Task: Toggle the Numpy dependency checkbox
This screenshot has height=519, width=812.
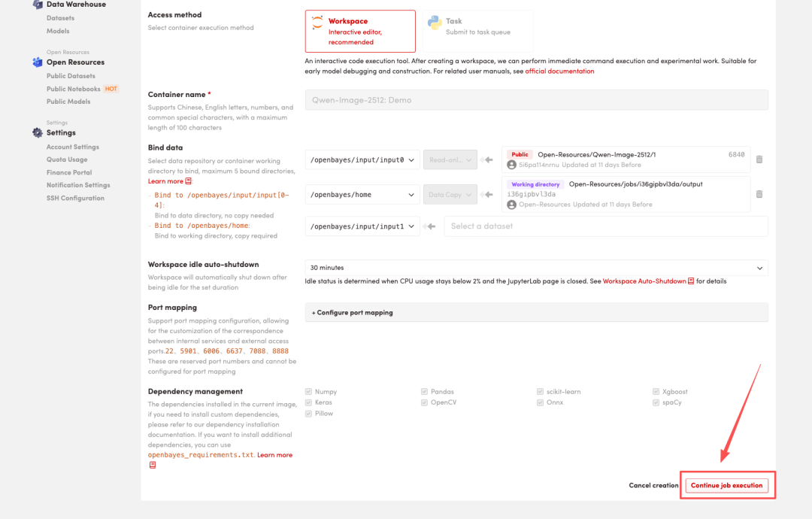Action: [x=308, y=392]
